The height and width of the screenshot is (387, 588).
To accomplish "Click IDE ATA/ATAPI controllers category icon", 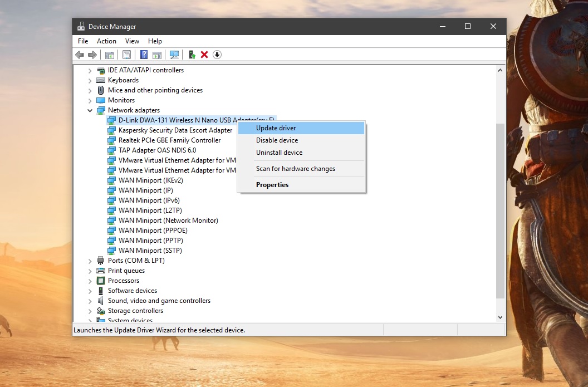I will click(101, 70).
